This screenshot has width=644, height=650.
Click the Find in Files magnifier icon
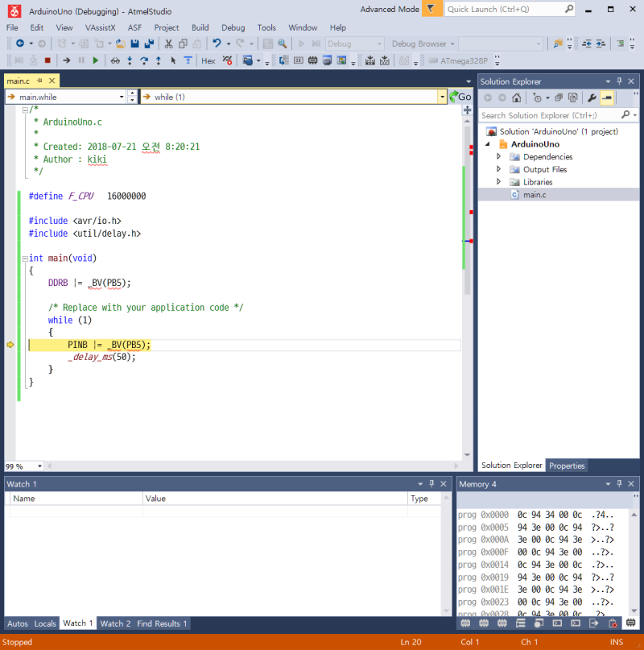pyautogui.click(x=283, y=43)
